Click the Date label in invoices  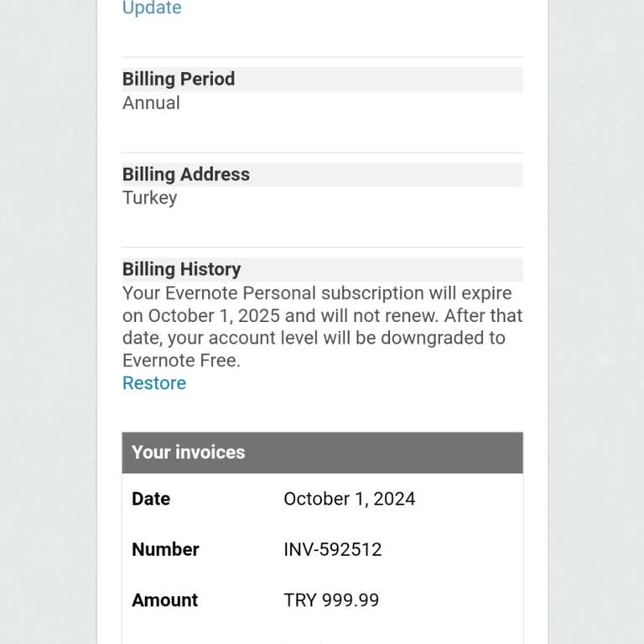tap(151, 499)
